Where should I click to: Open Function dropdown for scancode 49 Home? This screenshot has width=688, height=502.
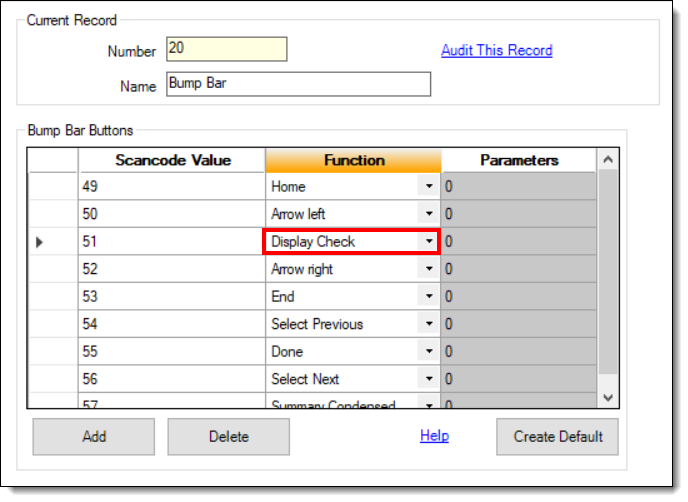429,186
